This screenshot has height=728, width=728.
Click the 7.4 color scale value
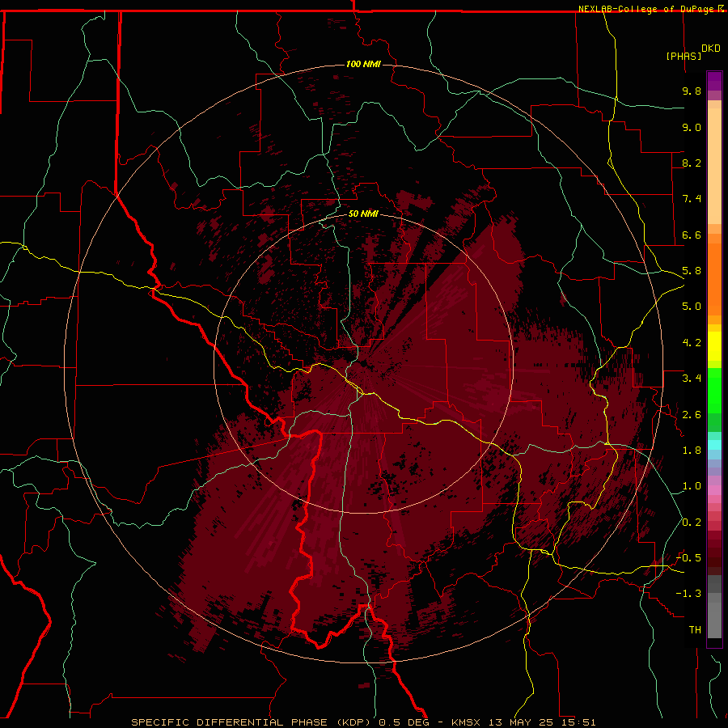[x=692, y=199]
